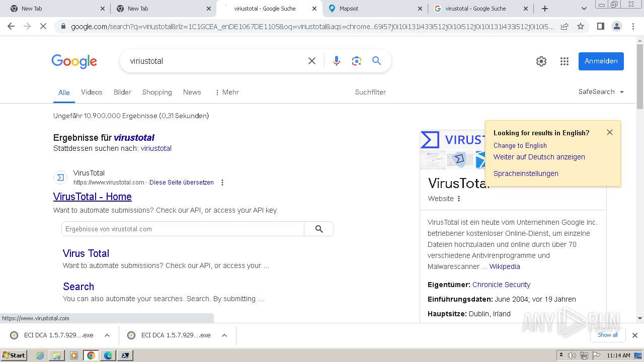The width and height of the screenshot is (644, 362).
Task: Open Microsoft Edge from the taskbar
Action: point(108,355)
